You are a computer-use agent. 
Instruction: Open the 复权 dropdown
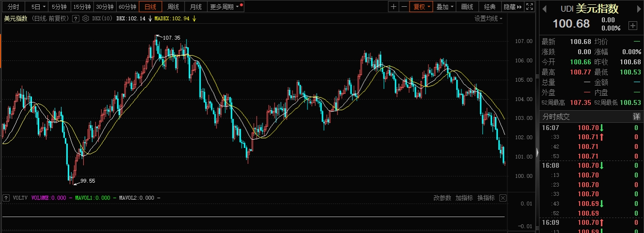tap(421, 7)
